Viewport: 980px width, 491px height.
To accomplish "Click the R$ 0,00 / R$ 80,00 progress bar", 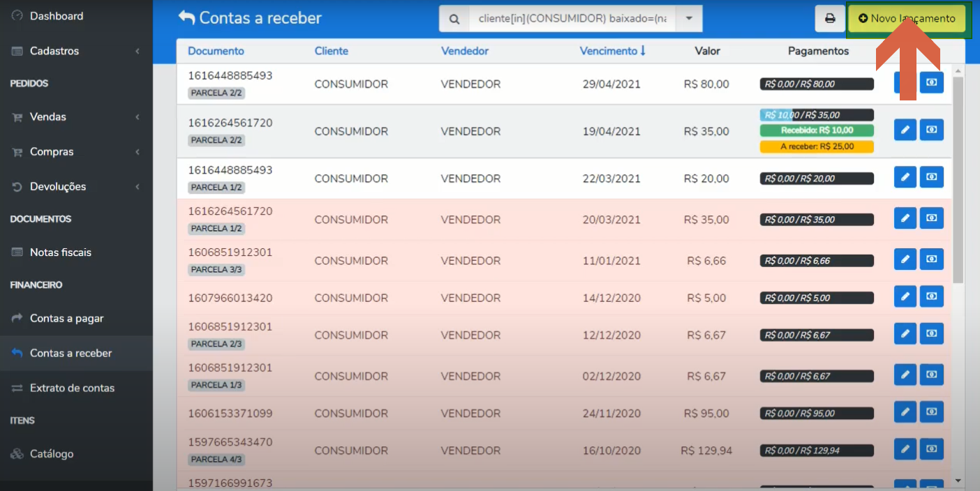I will tap(817, 84).
